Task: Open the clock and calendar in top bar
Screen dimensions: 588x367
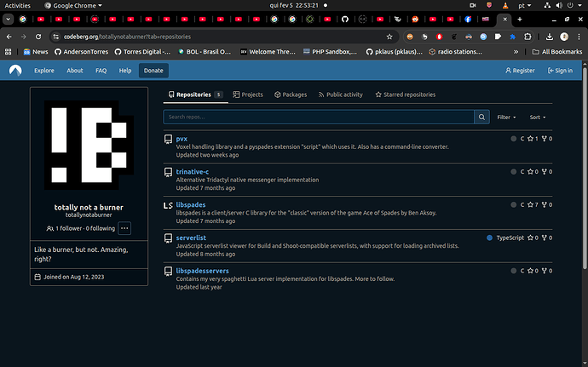Action: tap(294, 5)
